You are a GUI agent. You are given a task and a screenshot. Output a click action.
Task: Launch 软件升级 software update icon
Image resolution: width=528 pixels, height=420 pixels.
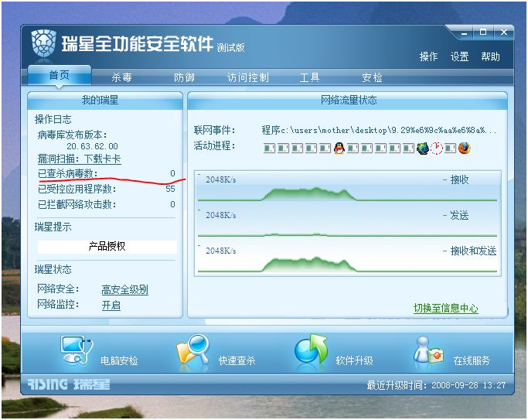[x=311, y=350]
